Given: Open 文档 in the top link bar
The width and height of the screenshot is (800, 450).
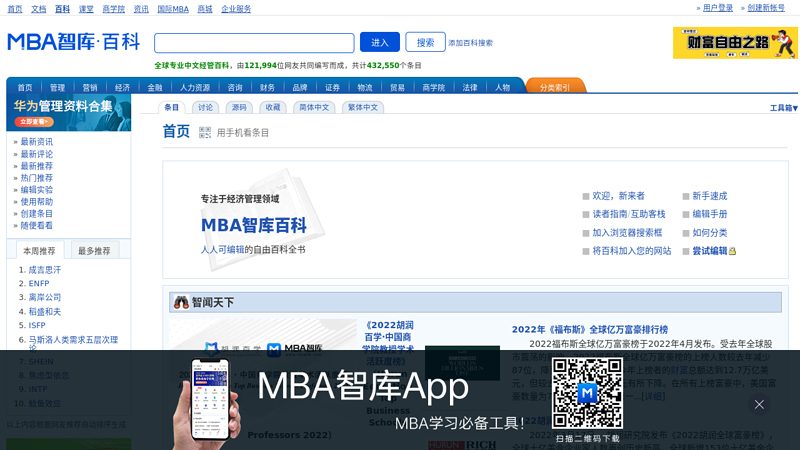Looking at the screenshot, I should [x=39, y=9].
